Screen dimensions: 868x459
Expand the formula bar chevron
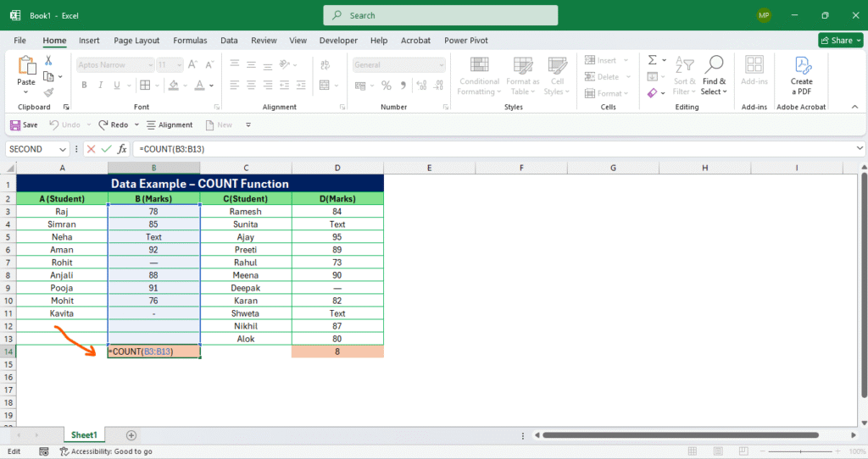pyautogui.click(x=860, y=149)
